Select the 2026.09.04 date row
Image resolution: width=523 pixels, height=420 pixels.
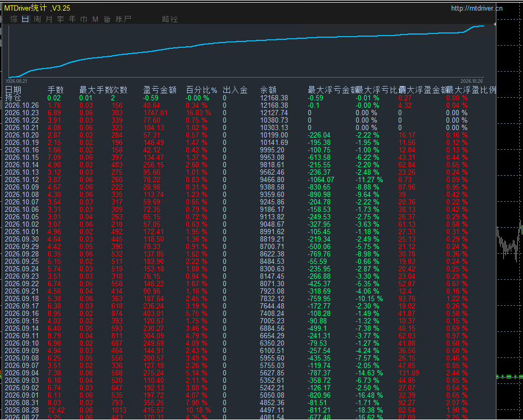(x=22, y=373)
